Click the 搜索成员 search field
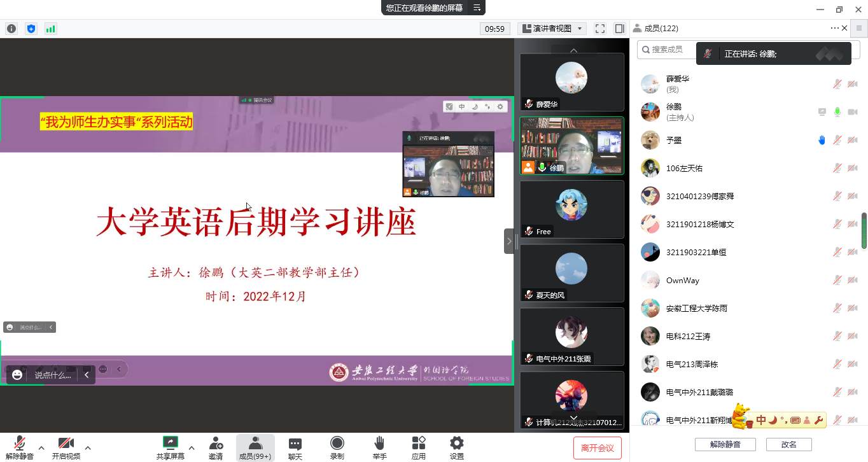Viewport: 868px width, 462px height. (x=667, y=49)
